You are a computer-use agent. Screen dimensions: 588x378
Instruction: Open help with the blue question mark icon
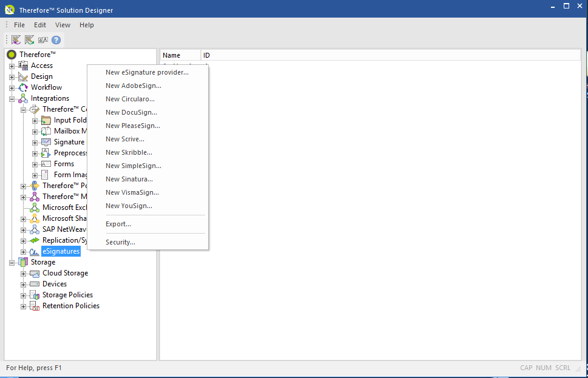click(56, 40)
